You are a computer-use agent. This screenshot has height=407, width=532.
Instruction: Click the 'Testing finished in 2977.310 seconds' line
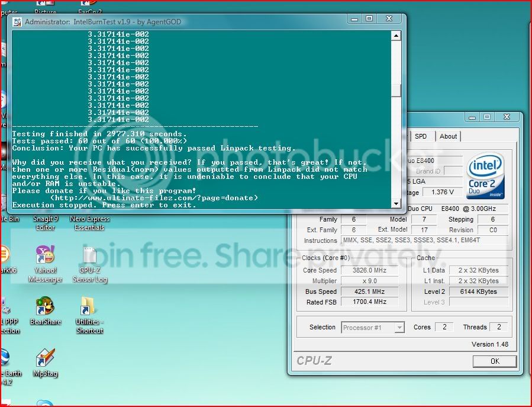99,134
